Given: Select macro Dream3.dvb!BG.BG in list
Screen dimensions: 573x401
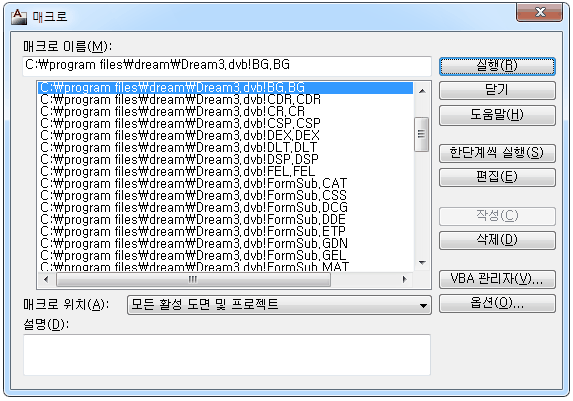Looking at the screenshot, I should point(225,88).
